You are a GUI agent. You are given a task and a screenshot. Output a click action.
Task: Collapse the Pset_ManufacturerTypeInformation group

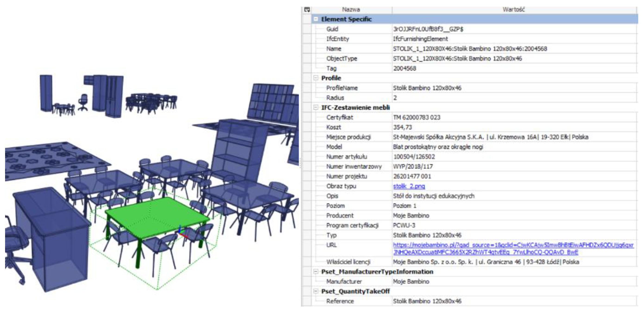316,272
